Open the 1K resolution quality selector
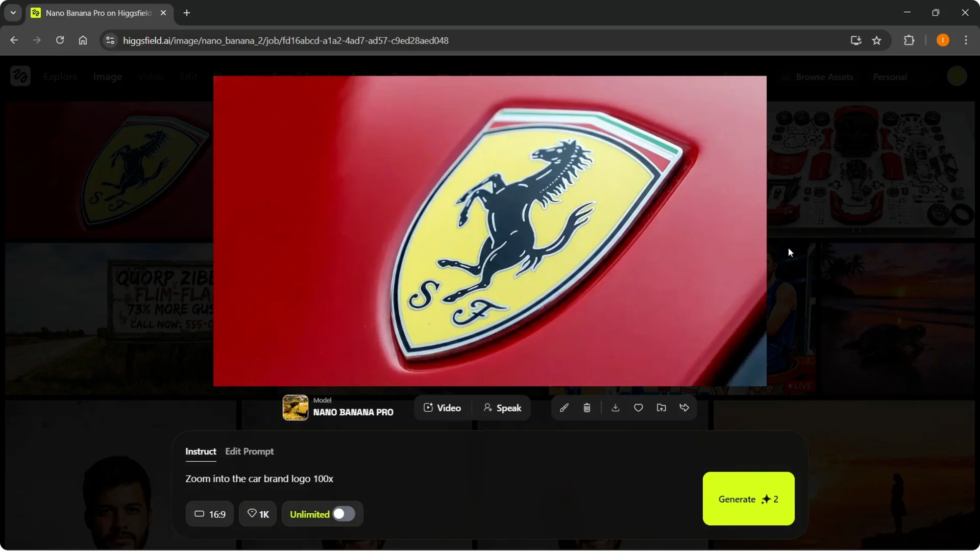The width and height of the screenshot is (980, 551). [x=257, y=514]
